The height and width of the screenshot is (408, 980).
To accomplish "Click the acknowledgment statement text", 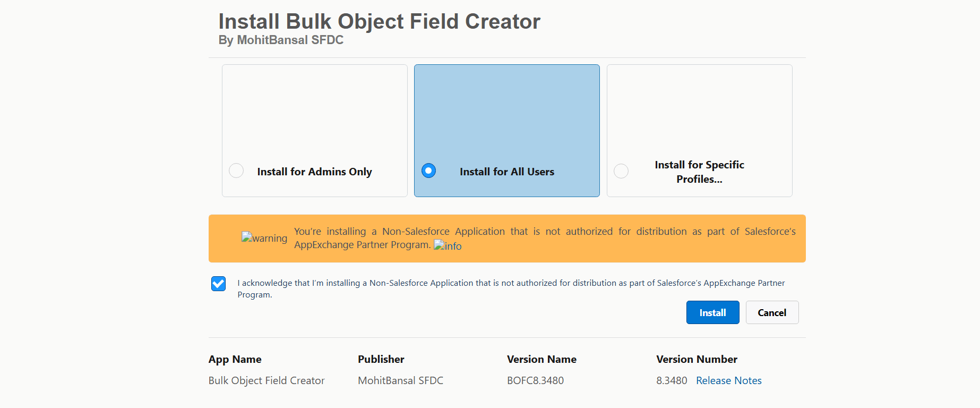I will (x=511, y=288).
